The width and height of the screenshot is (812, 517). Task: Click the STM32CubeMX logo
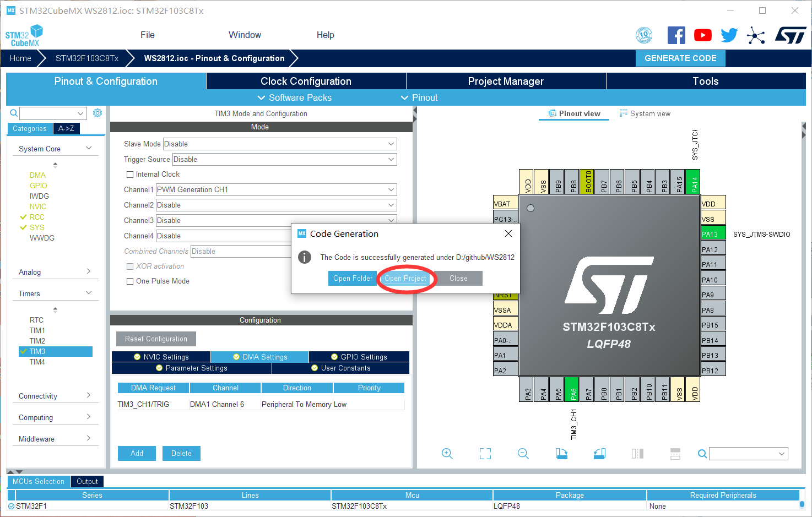[x=24, y=36]
